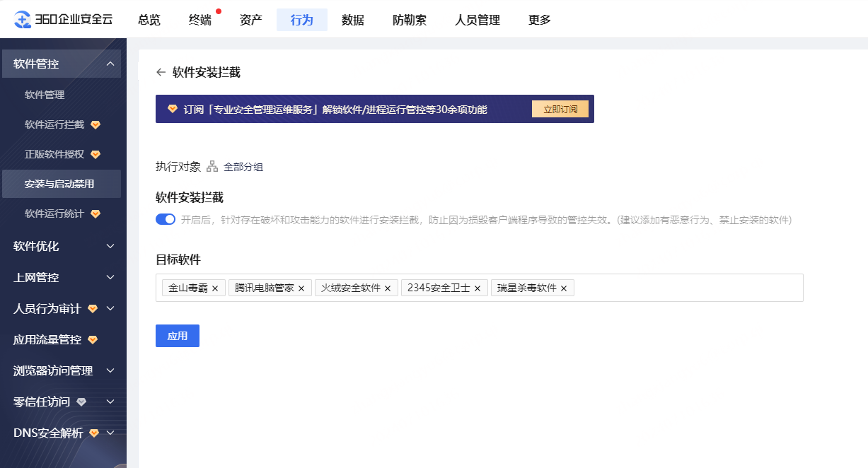Image resolution: width=868 pixels, height=468 pixels.
Task: Click the 腾讯电脑管家 tag label
Action: (x=265, y=288)
